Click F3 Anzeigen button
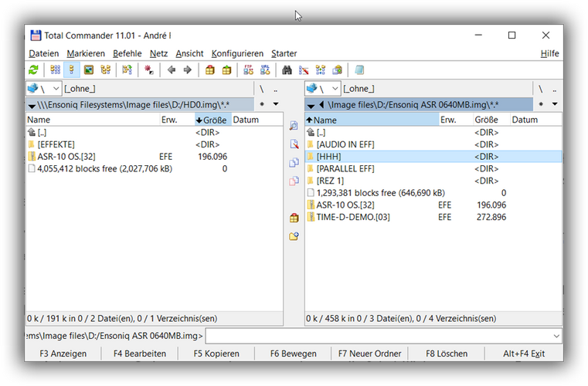The height and width of the screenshot is (386, 588). coord(63,354)
